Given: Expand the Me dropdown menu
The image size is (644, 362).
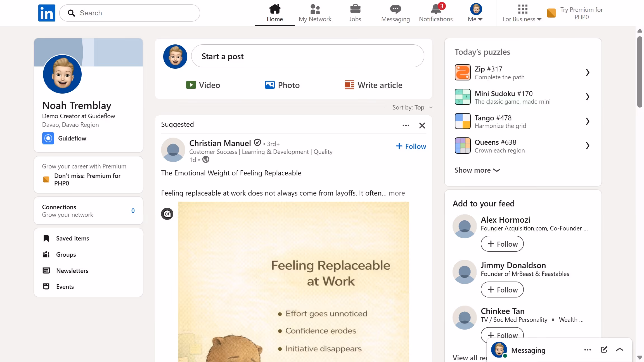Looking at the screenshot, I should point(476,13).
